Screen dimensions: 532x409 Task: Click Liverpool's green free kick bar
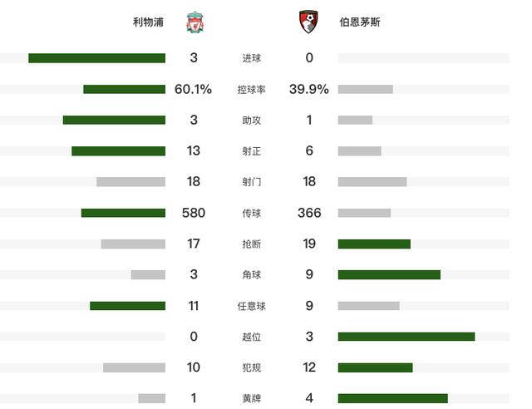coord(127,306)
